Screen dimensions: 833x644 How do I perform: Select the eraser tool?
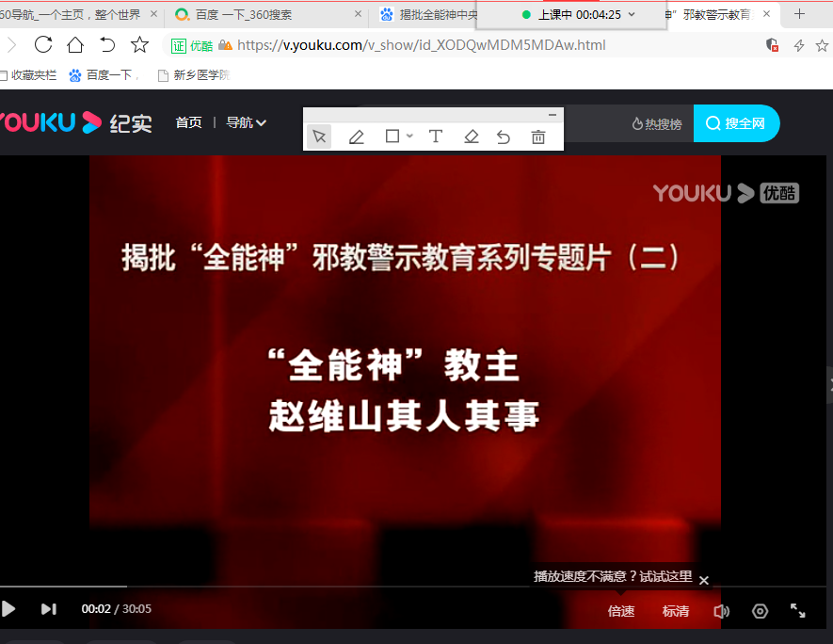[x=472, y=137]
